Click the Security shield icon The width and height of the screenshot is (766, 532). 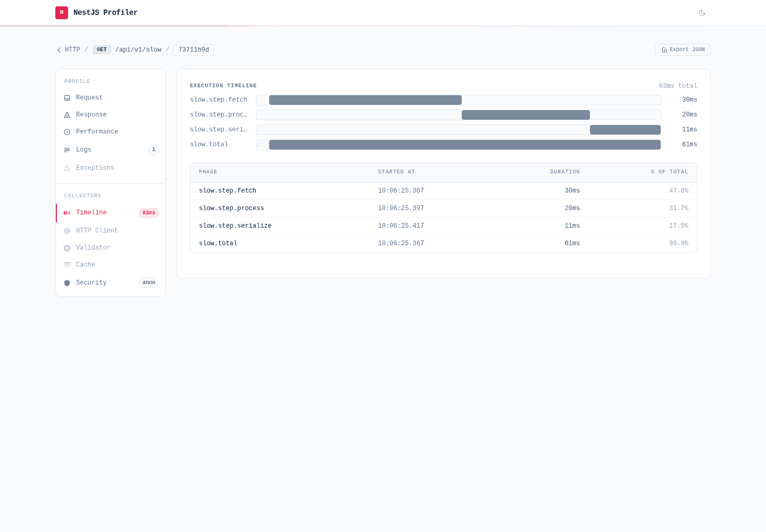point(67,283)
